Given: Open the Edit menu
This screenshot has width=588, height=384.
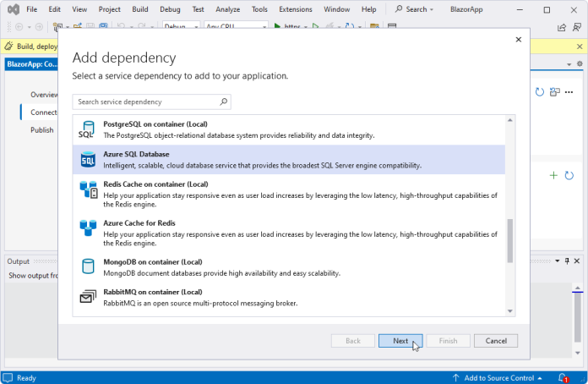Looking at the screenshot, I should click(54, 9).
